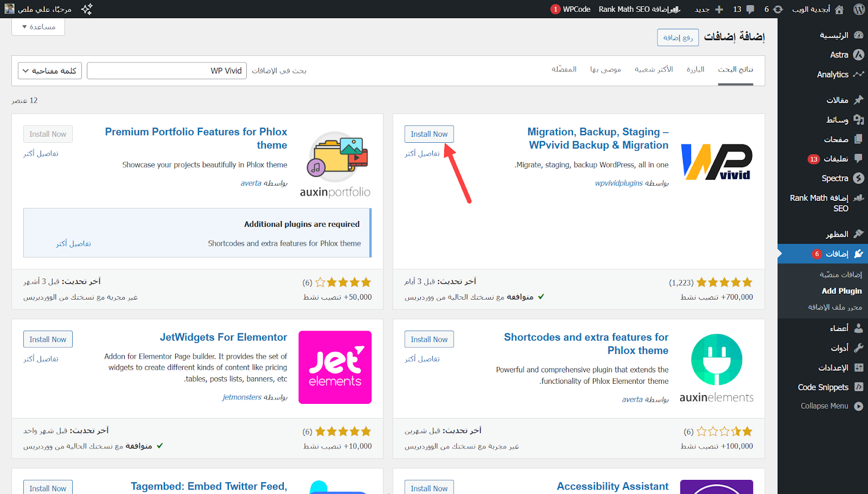Open تفاصيل أكثر for WPvivid Backup & Migration
868x494 pixels.
tap(422, 154)
